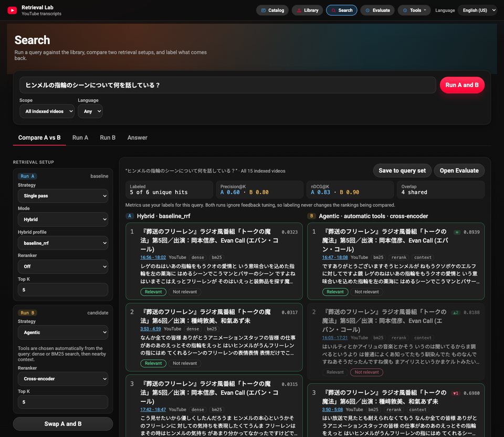Open Run A Strategy Single pass dropdown
This screenshot has width=504, height=437.
(x=63, y=196)
